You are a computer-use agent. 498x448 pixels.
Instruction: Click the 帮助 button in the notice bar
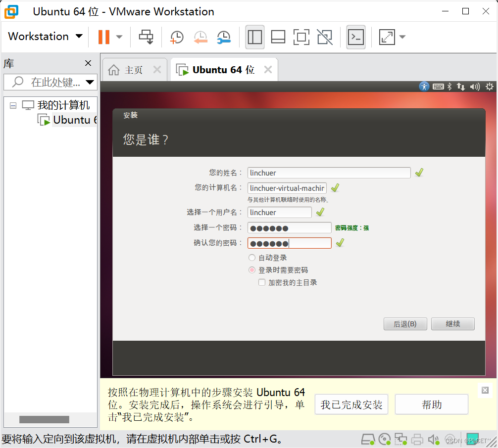(431, 404)
